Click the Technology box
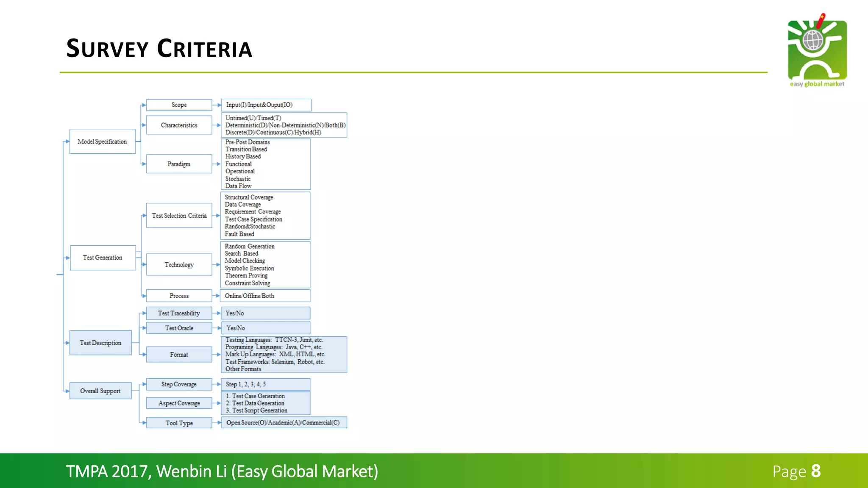Image resolution: width=868 pixels, height=488 pixels. point(179,265)
